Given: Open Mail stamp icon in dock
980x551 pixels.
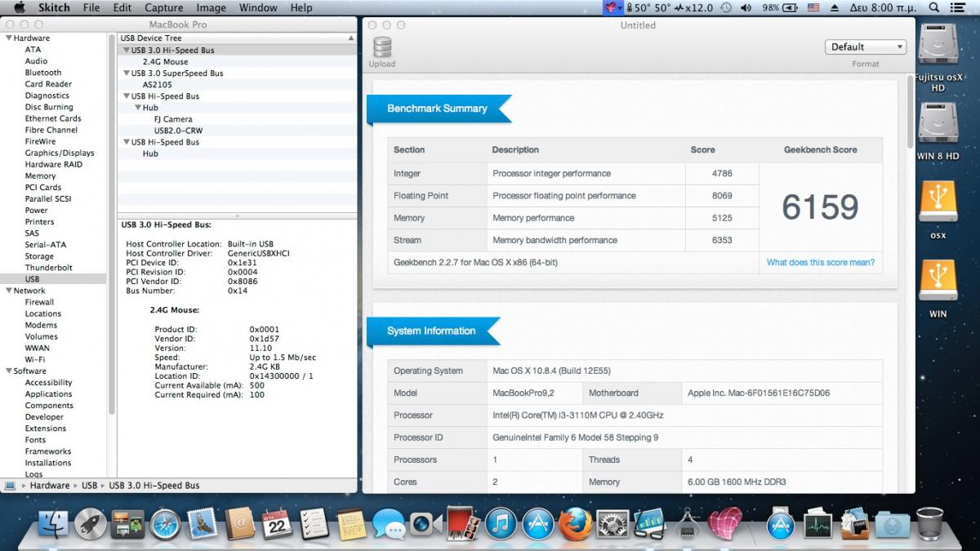Looking at the screenshot, I should coord(203,523).
